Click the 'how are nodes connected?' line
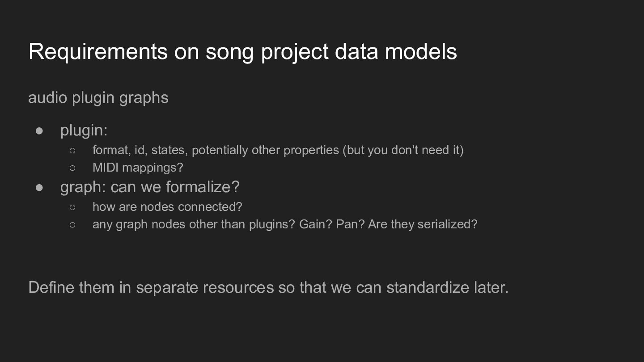The image size is (644, 362). pos(167,207)
